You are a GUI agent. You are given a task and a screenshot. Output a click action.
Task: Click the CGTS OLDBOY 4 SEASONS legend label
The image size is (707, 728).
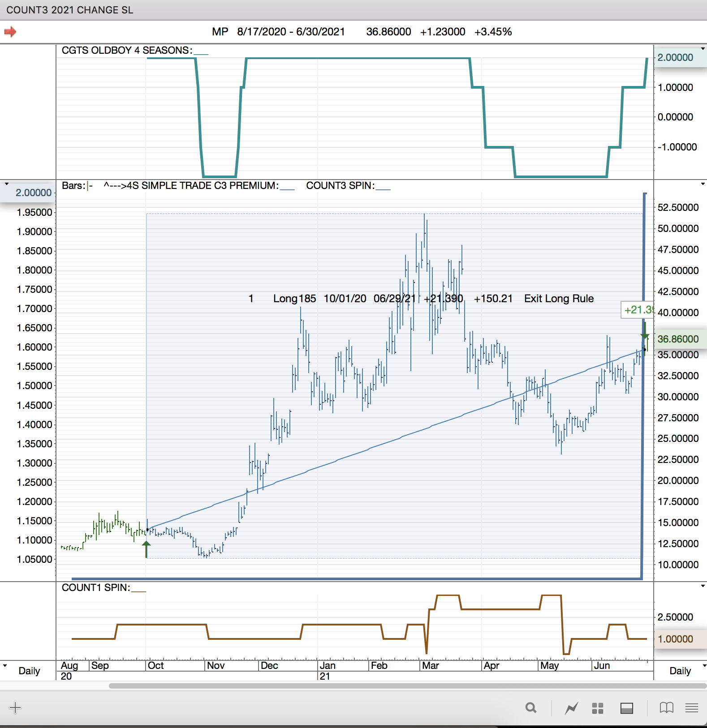(127, 51)
